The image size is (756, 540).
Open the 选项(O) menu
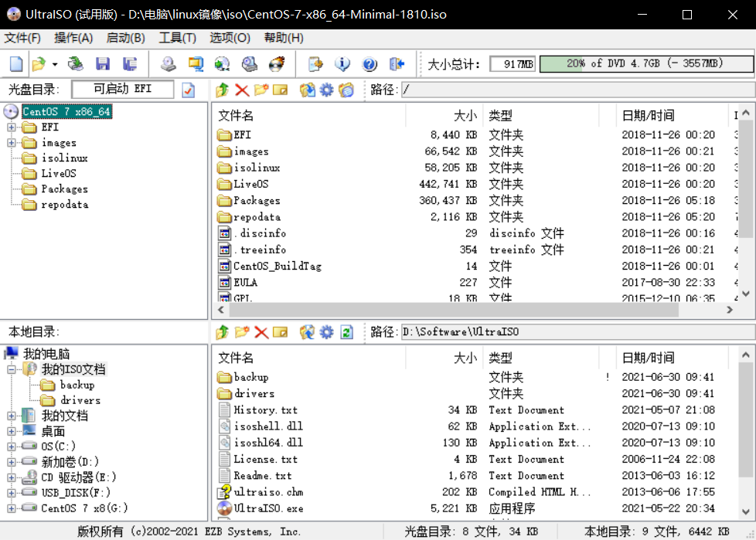click(230, 38)
